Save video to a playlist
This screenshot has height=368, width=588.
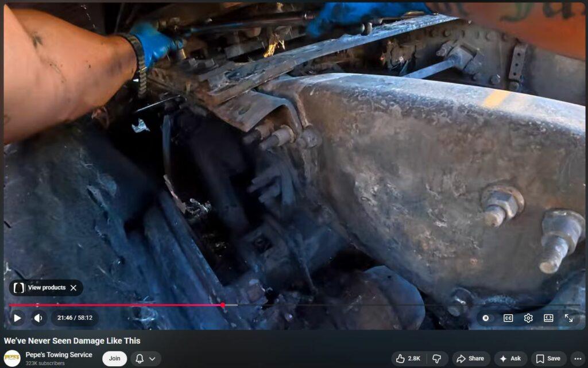pyautogui.click(x=548, y=358)
